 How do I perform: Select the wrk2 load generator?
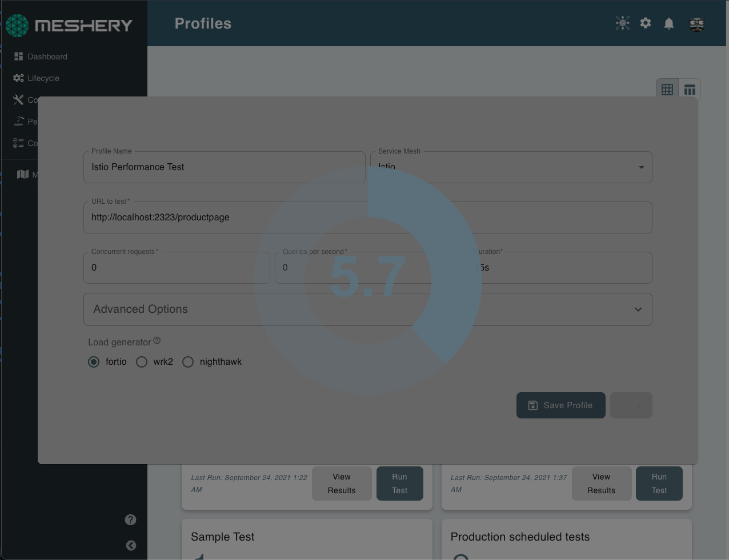tap(142, 362)
